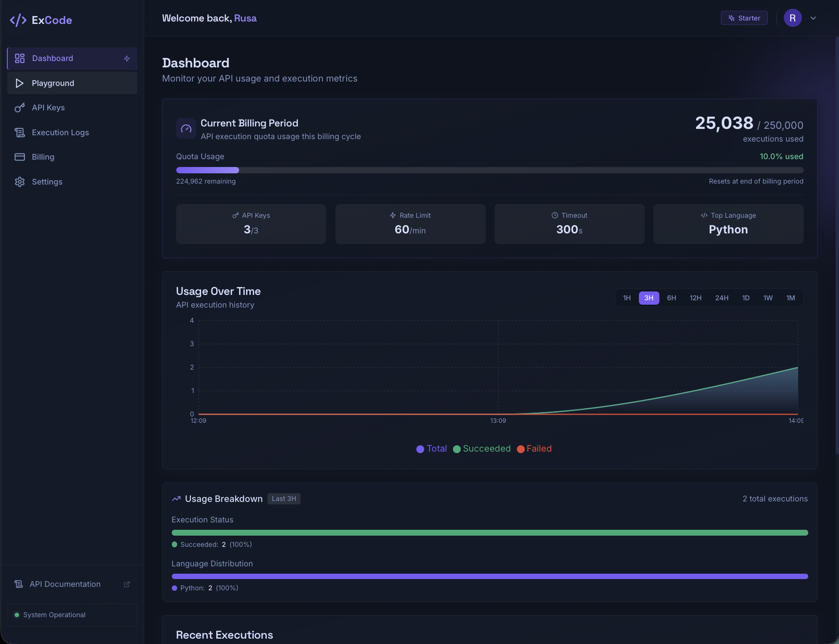
Task: Click the Quota Usage progress bar
Action: click(490, 170)
